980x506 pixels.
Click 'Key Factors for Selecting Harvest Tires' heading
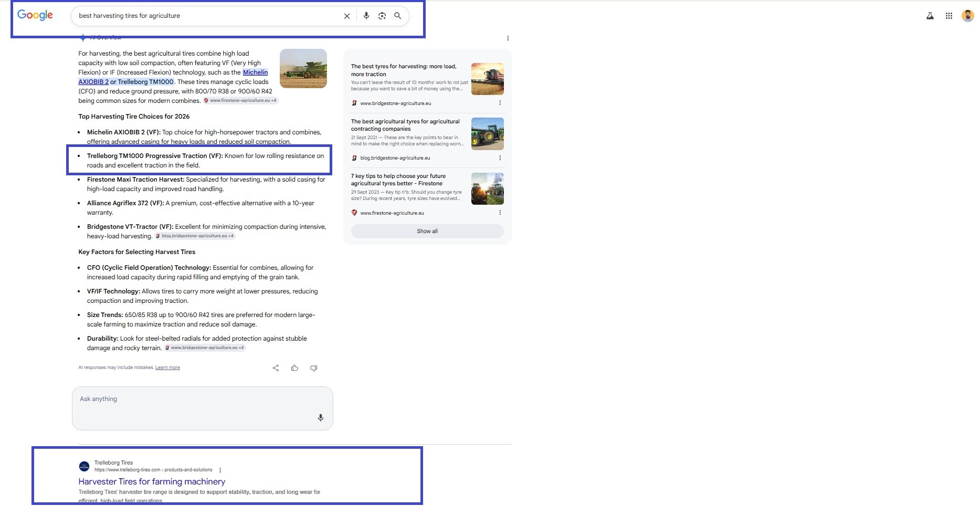pyautogui.click(x=137, y=252)
